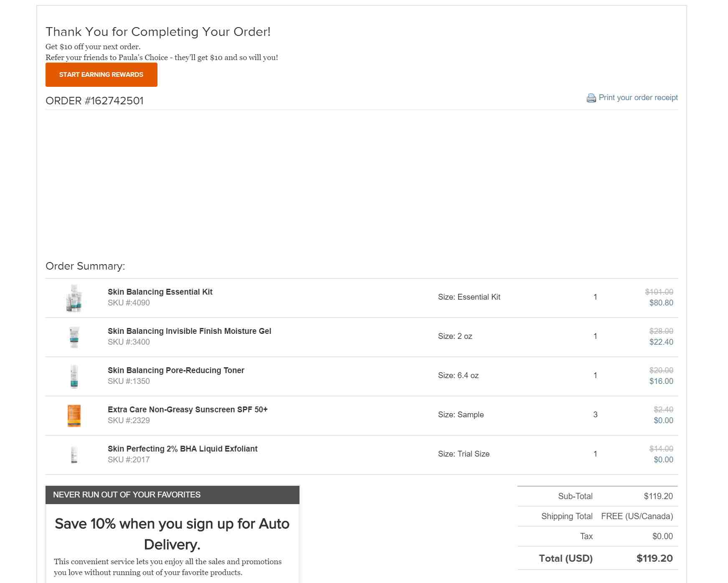Open the Print your order receipt link
This screenshot has height=583, width=728.
638,98
